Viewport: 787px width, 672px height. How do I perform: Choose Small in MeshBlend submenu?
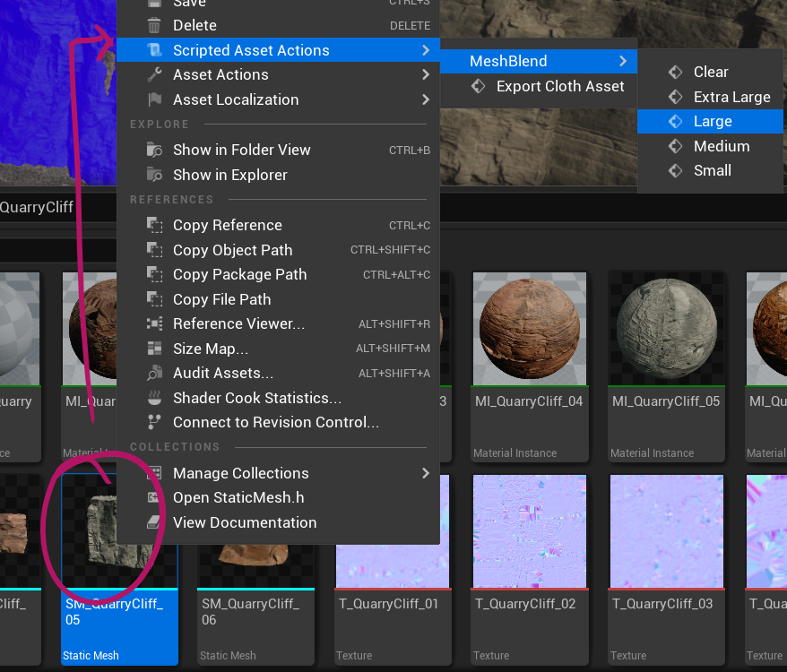point(710,170)
